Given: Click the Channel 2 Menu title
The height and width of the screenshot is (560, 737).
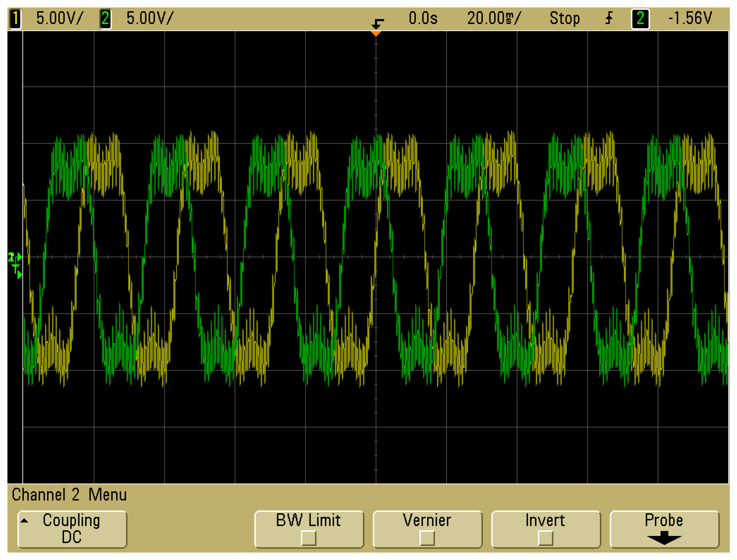Looking at the screenshot, I should [69, 495].
